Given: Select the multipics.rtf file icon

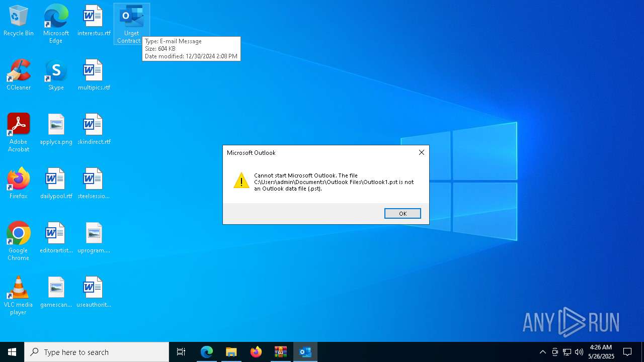Looking at the screenshot, I should pos(94,75).
